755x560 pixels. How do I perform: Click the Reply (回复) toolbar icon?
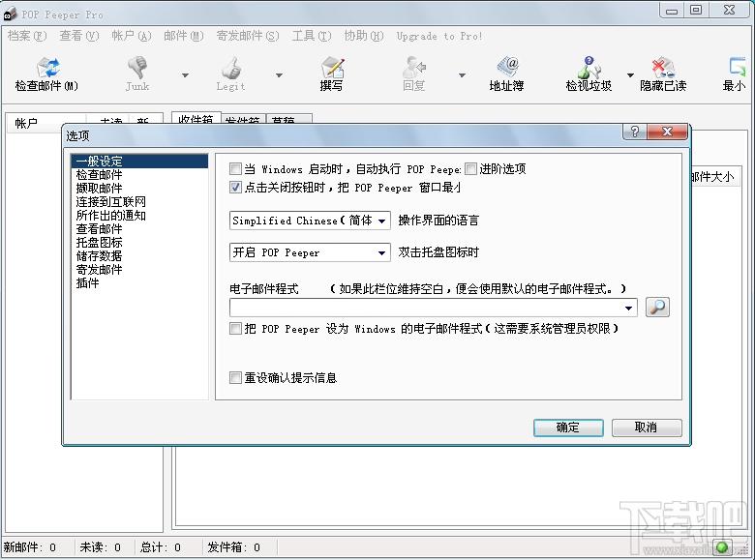point(414,68)
